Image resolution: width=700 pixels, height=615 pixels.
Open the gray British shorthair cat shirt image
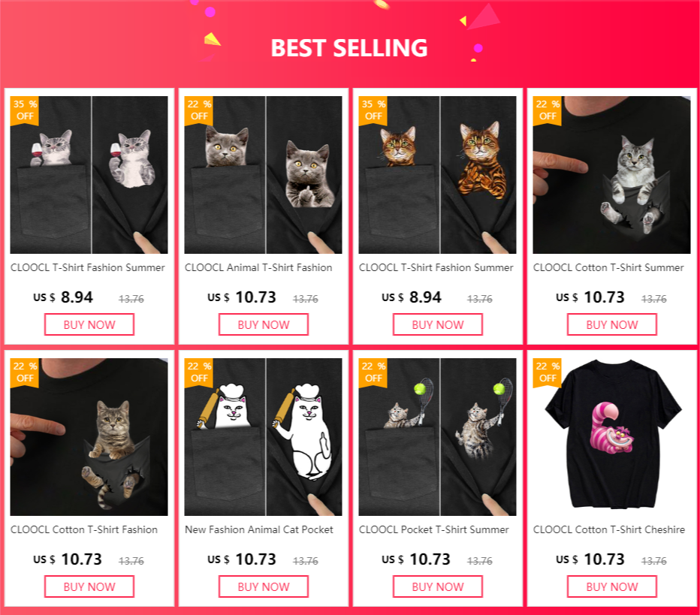(263, 175)
